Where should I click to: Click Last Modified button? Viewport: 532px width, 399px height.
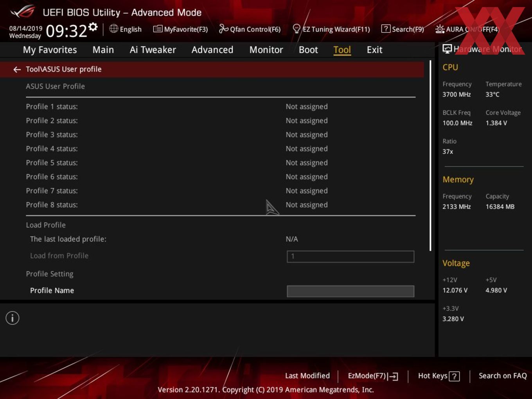(x=307, y=376)
